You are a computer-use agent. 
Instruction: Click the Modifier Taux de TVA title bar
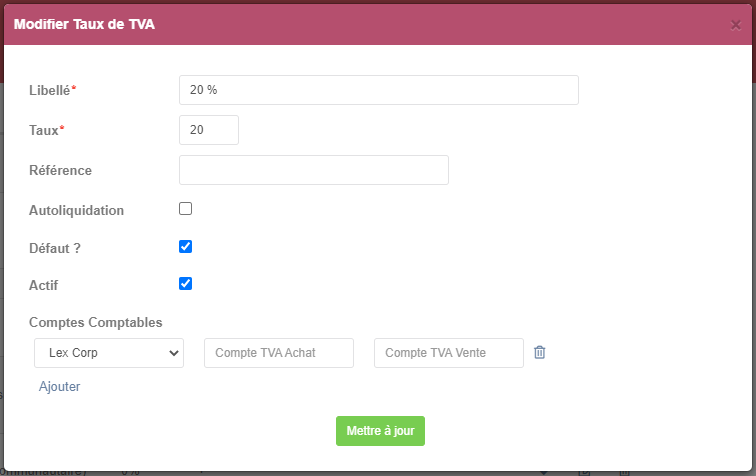(x=378, y=25)
